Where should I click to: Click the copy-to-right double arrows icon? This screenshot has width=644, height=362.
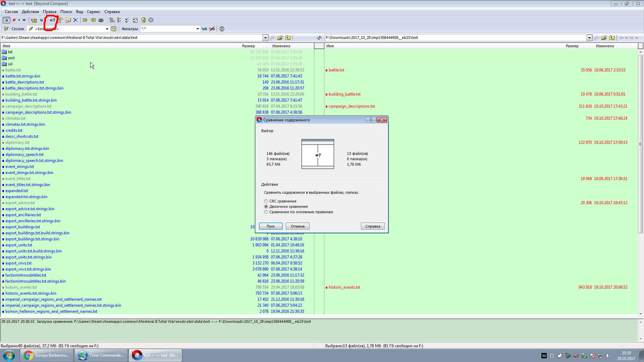pos(85,20)
